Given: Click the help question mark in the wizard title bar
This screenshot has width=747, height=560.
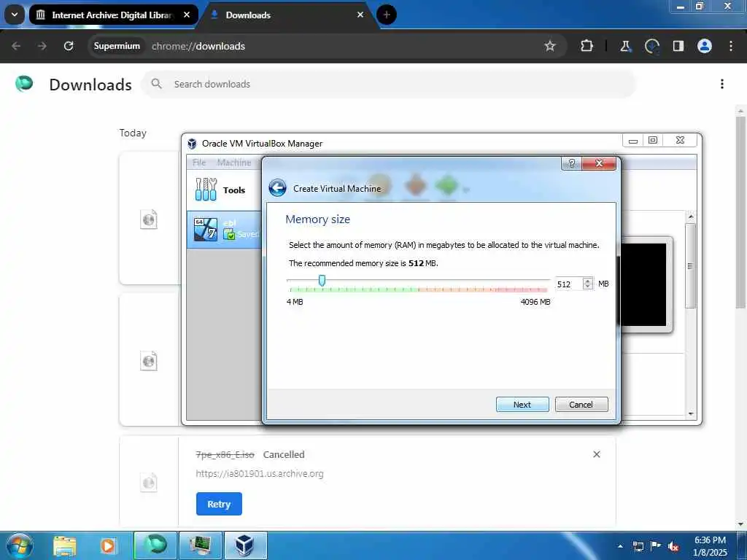Looking at the screenshot, I should 572,163.
